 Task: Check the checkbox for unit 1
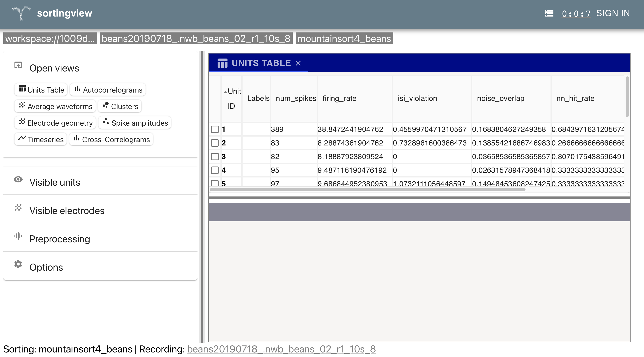215,129
